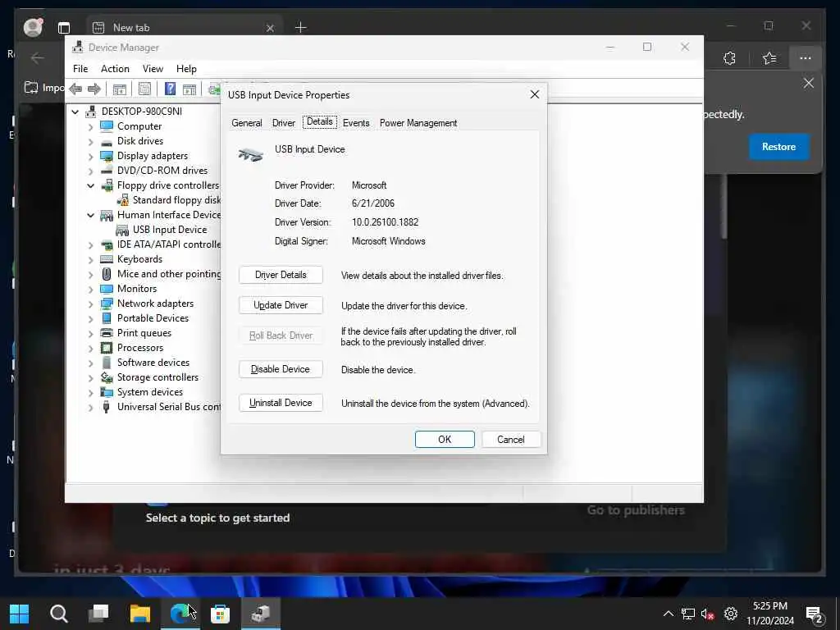Click the Network adapters icon
The image size is (840, 630).
point(107,304)
